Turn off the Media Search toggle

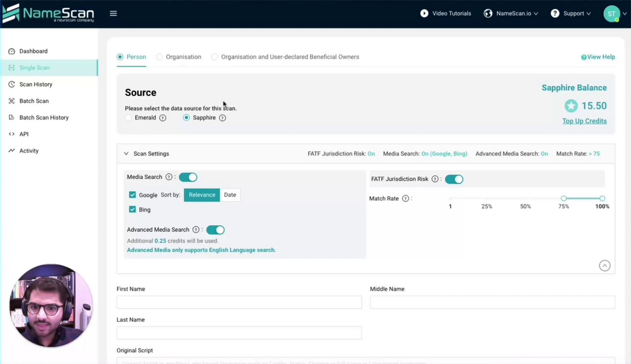(x=188, y=177)
